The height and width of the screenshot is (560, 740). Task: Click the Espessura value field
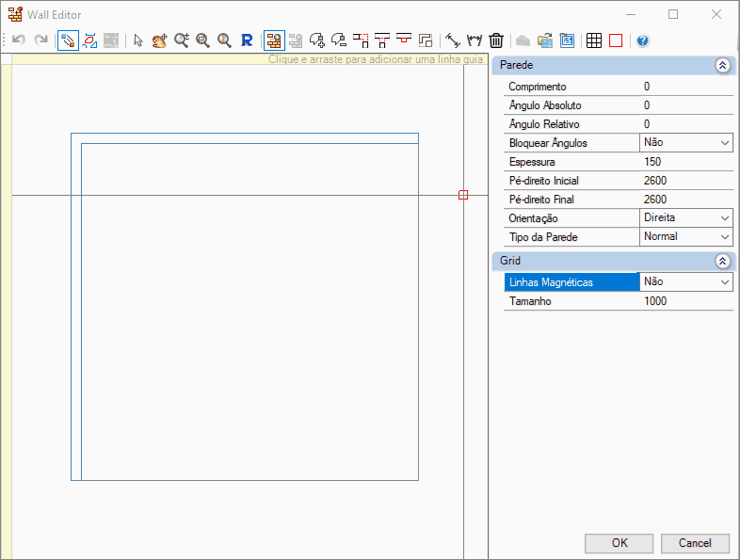(x=685, y=162)
